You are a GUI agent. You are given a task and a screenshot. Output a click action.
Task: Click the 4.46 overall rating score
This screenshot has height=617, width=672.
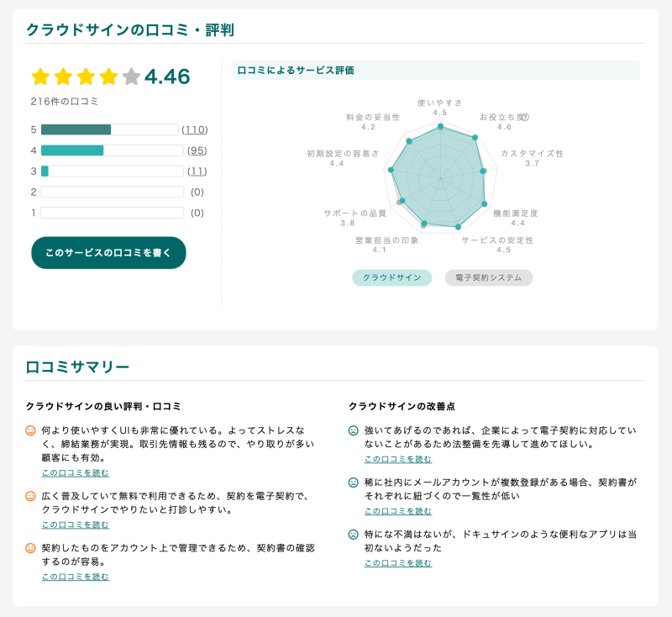(167, 76)
